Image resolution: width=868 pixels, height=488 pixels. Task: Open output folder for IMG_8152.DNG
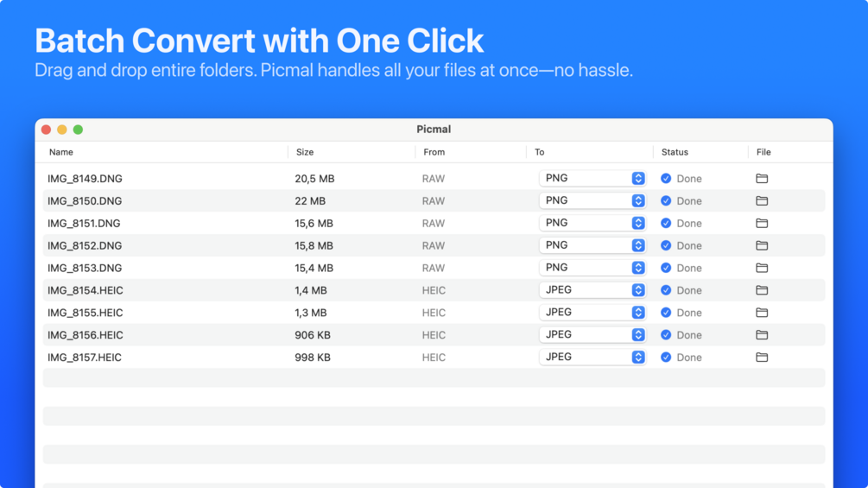pyautogui.click(x=762, y=245)
